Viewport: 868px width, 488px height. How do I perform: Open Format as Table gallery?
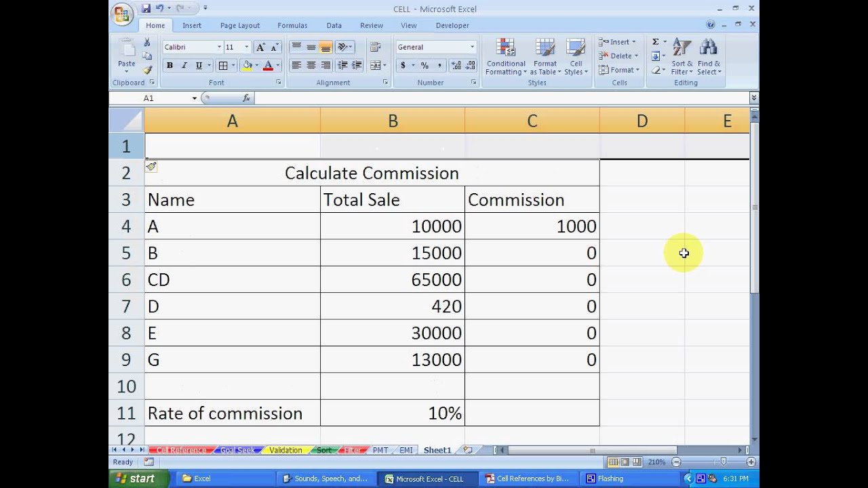tap(545, 57)
